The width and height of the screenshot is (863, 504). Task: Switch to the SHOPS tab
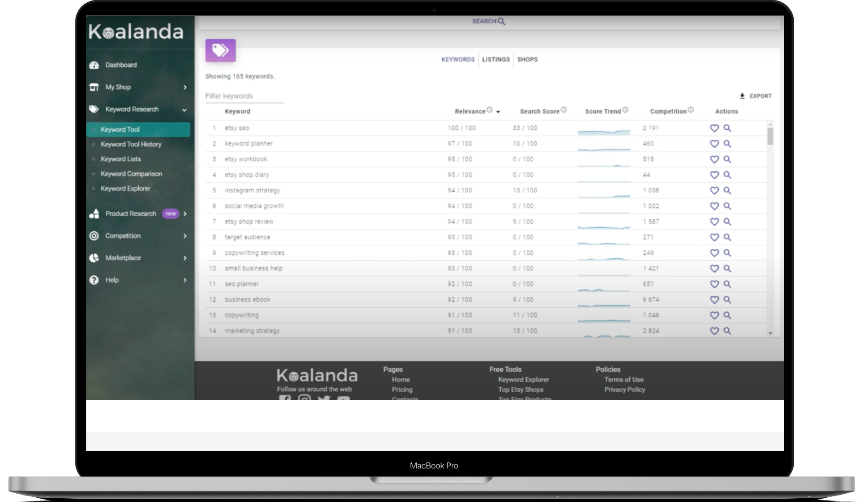(527, 59)
